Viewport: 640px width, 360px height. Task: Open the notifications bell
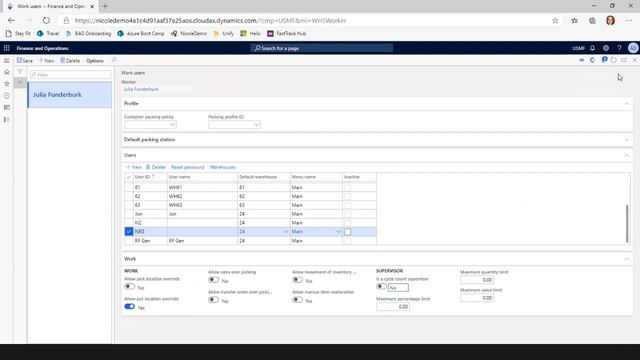pos(592,48)
